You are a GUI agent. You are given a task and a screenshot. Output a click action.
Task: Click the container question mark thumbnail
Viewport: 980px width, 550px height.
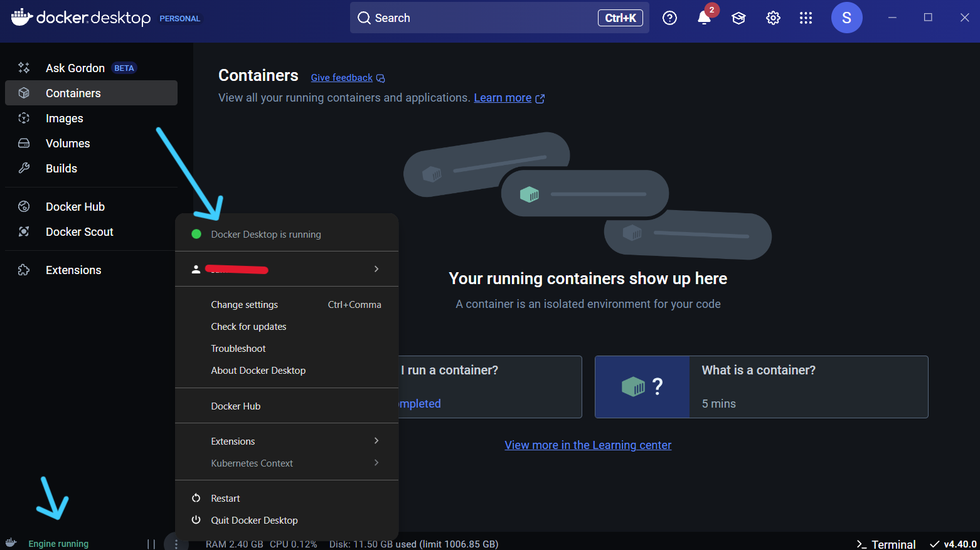point(642,387)
